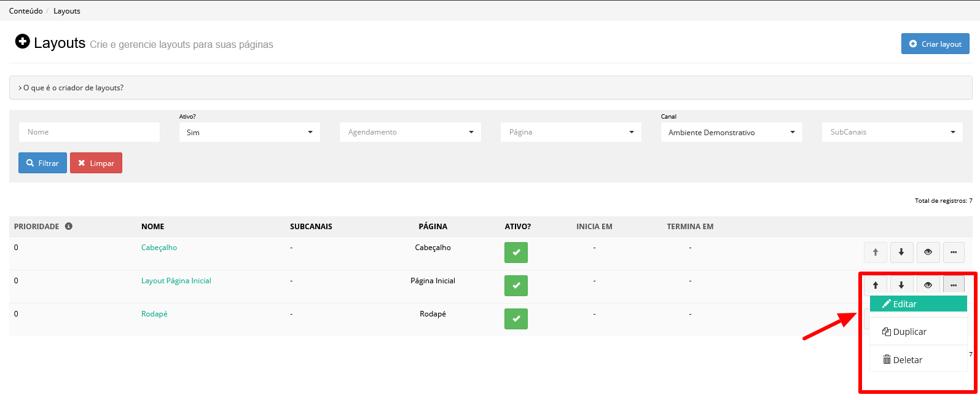This screenshot has width=980, height=400.
Task: Close the ellipsis menu of Página Inicial row
Action: [x=954, y=284]
